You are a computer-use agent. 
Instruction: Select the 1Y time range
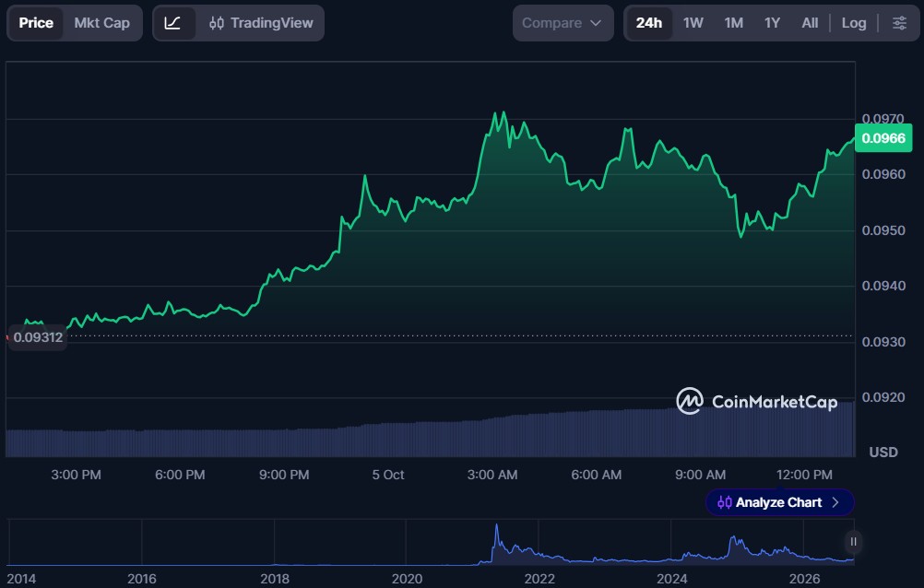click(x=772, y=23)
